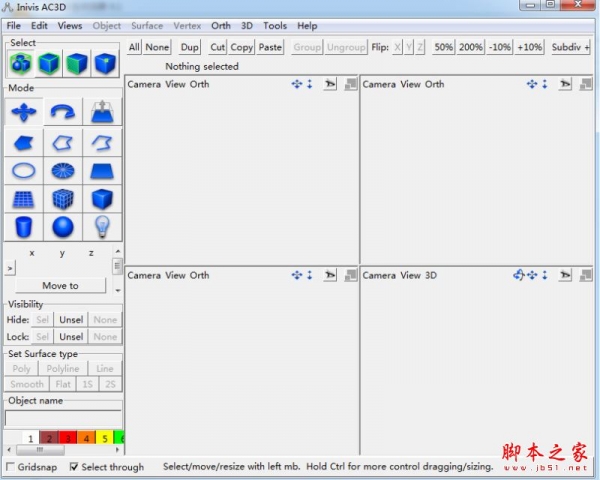Choose the solid Cube tool

(102, 199)
